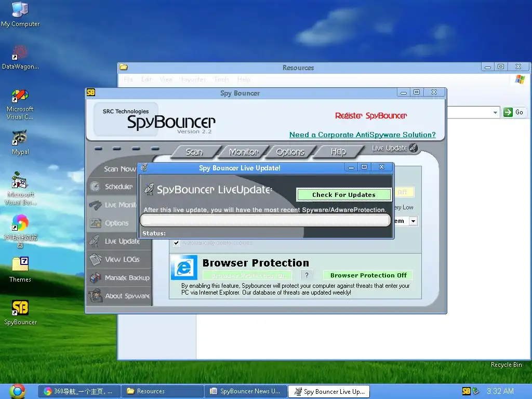Open the Scan tab
The height and width of the screenshot is (399, 532).
coord(194,152)
